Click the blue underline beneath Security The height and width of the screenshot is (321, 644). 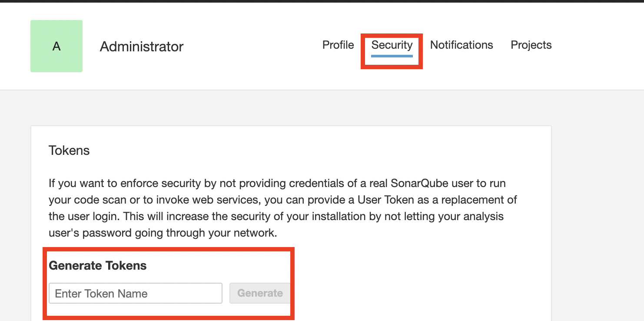392,55
